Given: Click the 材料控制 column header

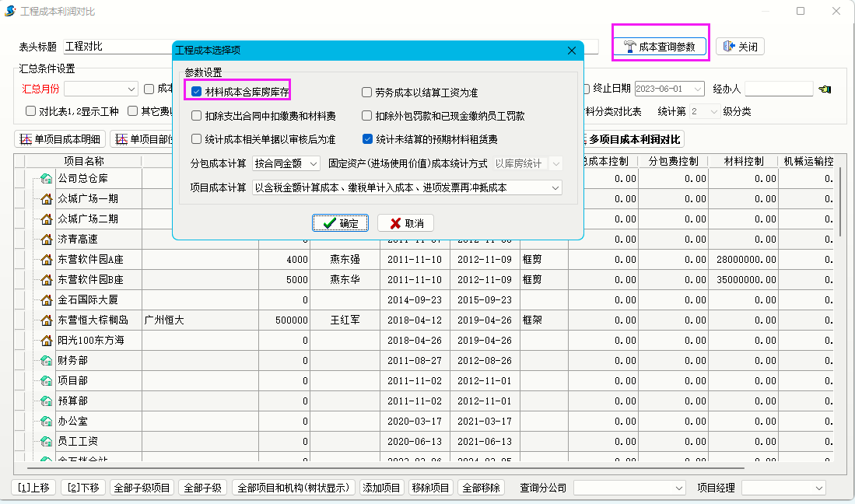Looking at the screenshot, I should click(x=743, y=161).
